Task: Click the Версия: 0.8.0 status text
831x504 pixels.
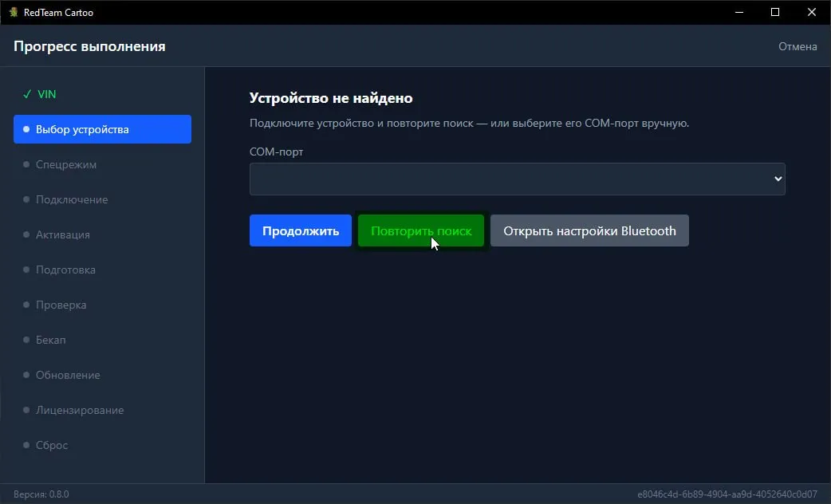Action: click(x=41, y=494)
